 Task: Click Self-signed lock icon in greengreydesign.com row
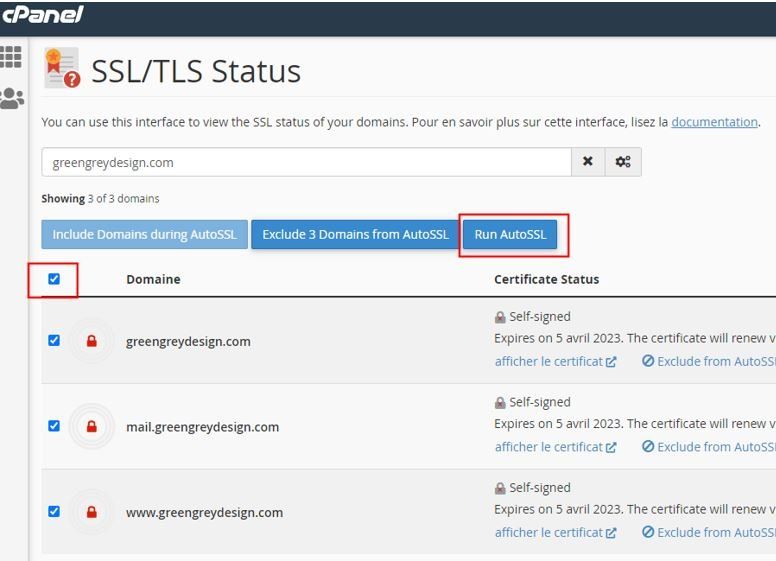tap(500, 317)
